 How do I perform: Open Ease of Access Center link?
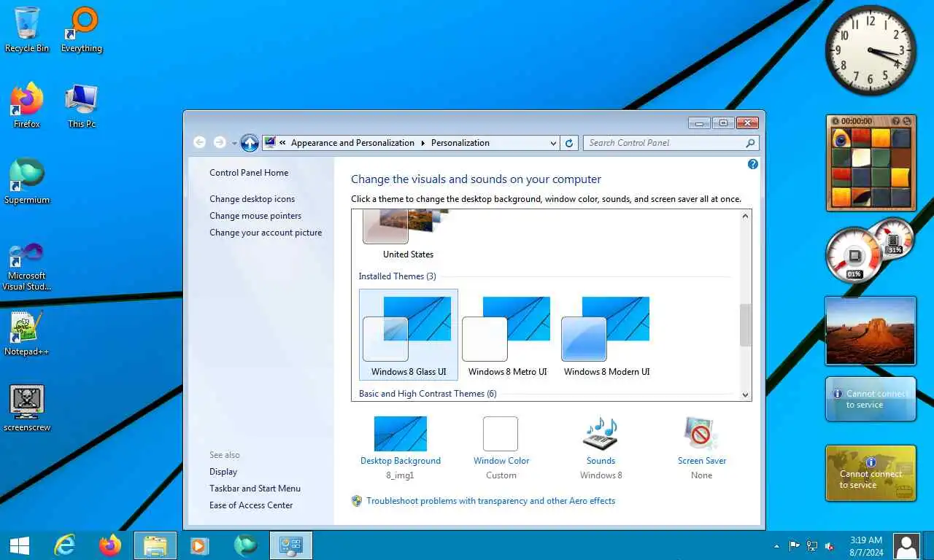click(x=251, y=505)
